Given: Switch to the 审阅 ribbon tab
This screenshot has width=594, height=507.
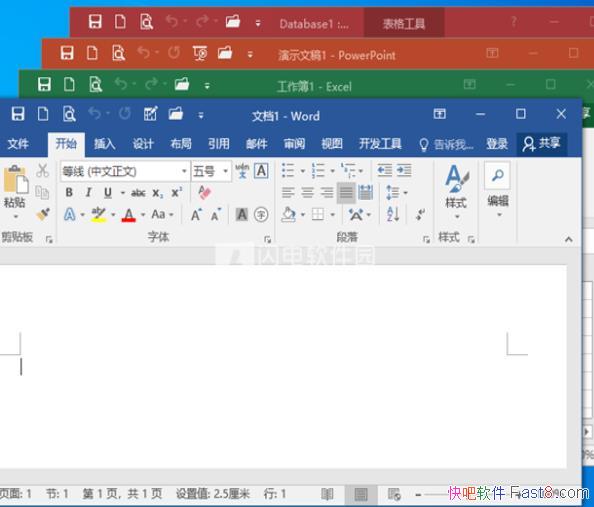Looking at the screenshot, I should tap(294, 144).
